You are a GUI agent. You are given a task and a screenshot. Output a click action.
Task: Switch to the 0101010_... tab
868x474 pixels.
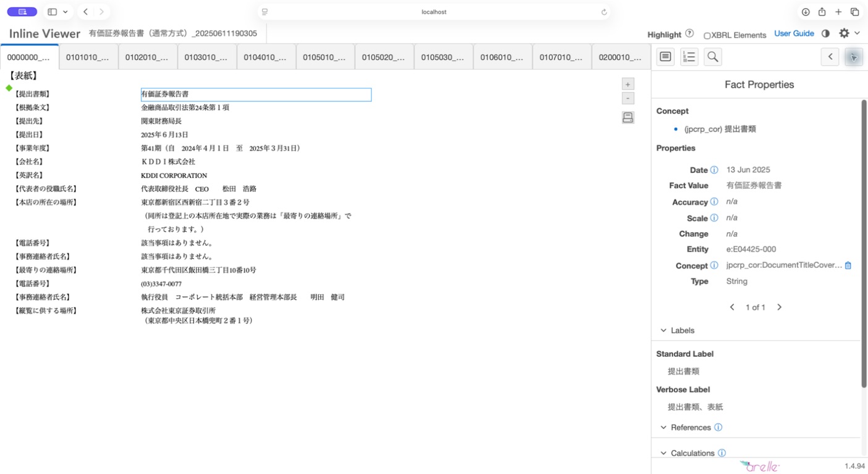[88, 57]
